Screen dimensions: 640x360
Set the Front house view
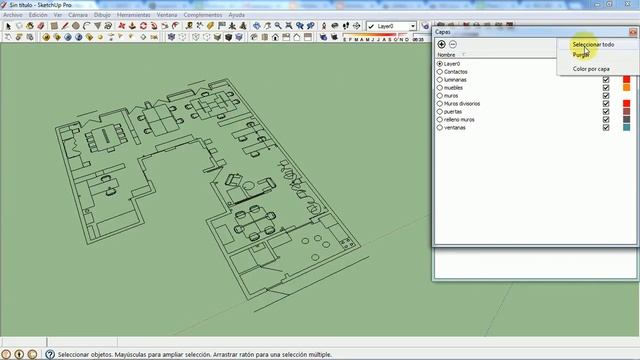(x=276, y=37)
